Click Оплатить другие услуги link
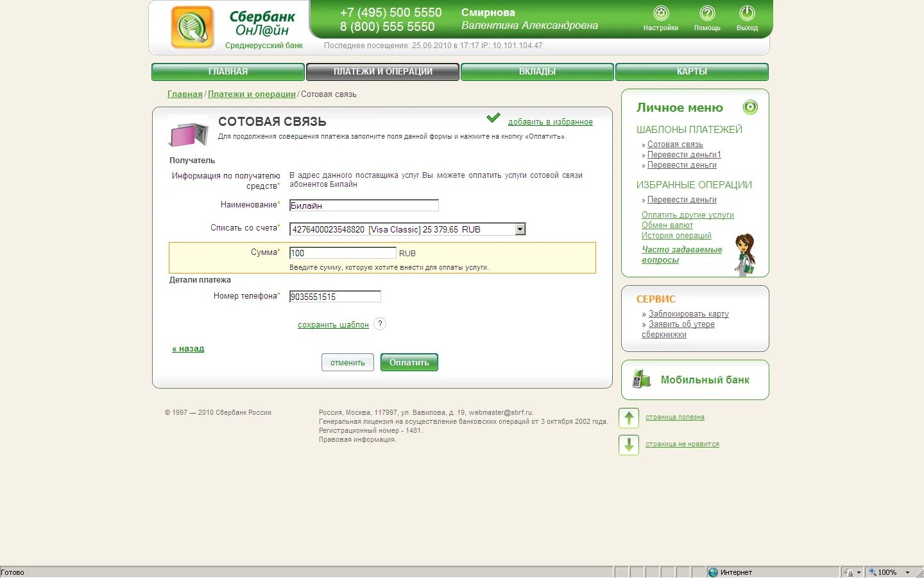This screenshot has width=924, height=578. [688, 215]
